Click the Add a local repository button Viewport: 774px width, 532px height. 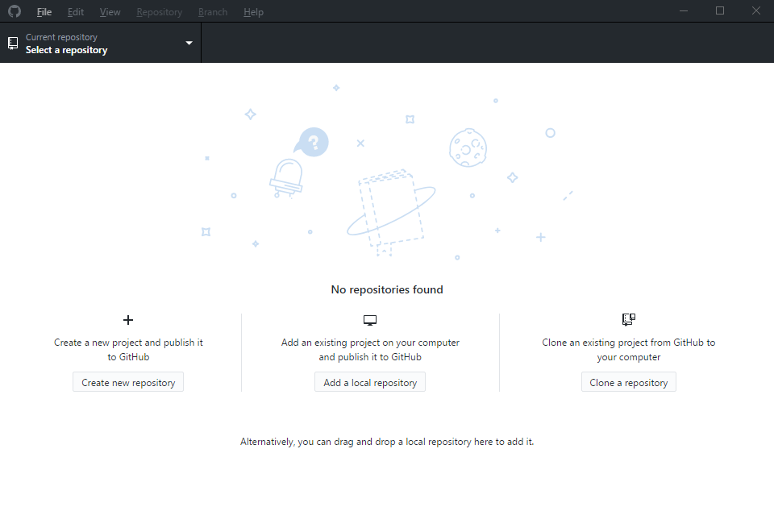tap(369, 381)
